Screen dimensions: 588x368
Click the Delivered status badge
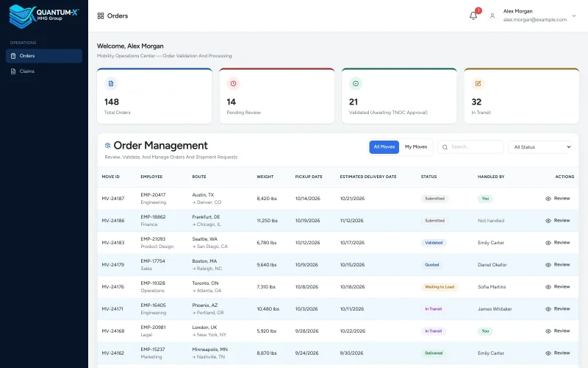pos(434,353)
